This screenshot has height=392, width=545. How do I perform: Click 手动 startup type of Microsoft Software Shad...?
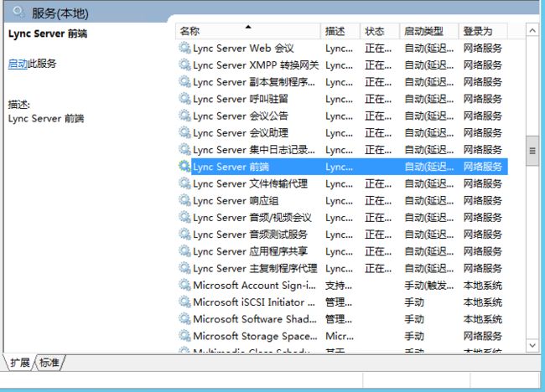click(x=414, y=319)
